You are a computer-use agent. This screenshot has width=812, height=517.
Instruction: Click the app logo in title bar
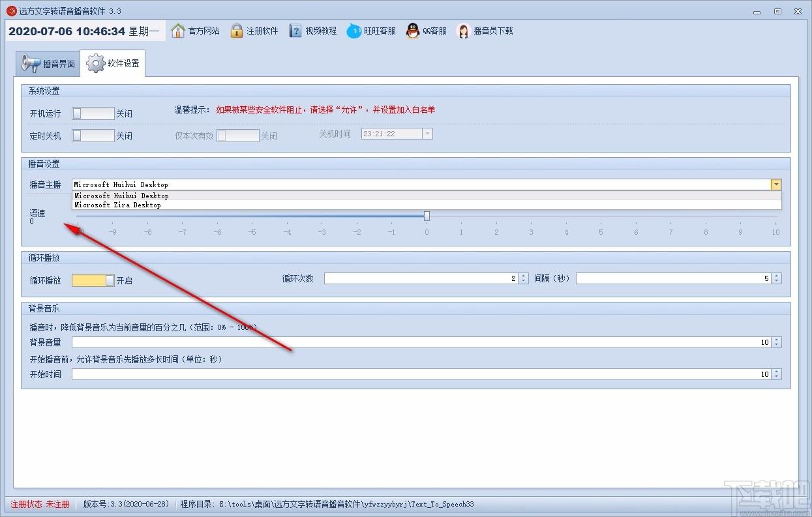[x=11, y=11]
